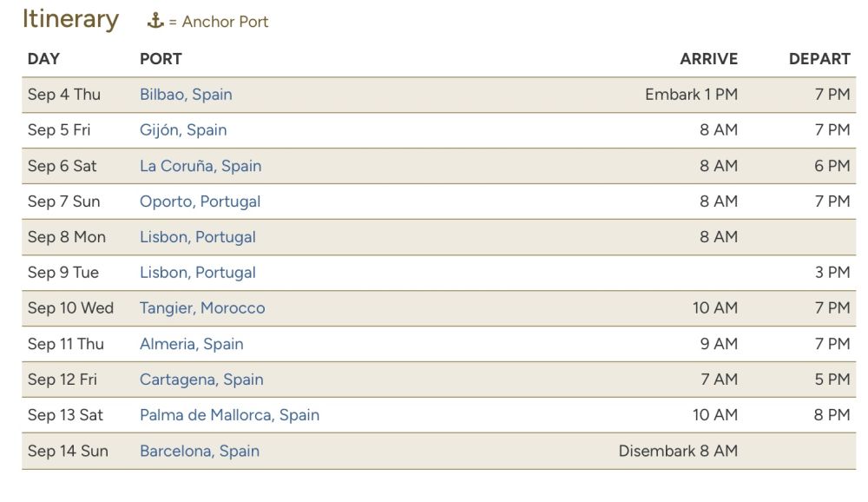Click the Disembark 8 AM cell
The height and width of the screenshot is (502, 868).
point(678,451)
